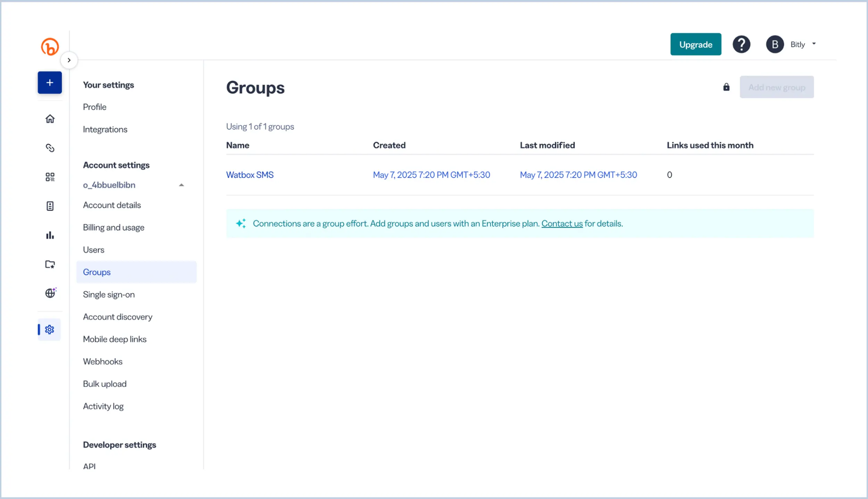Click the Your settings heading
This screenshot has width=868, height=499.
(x=108, y=85)
